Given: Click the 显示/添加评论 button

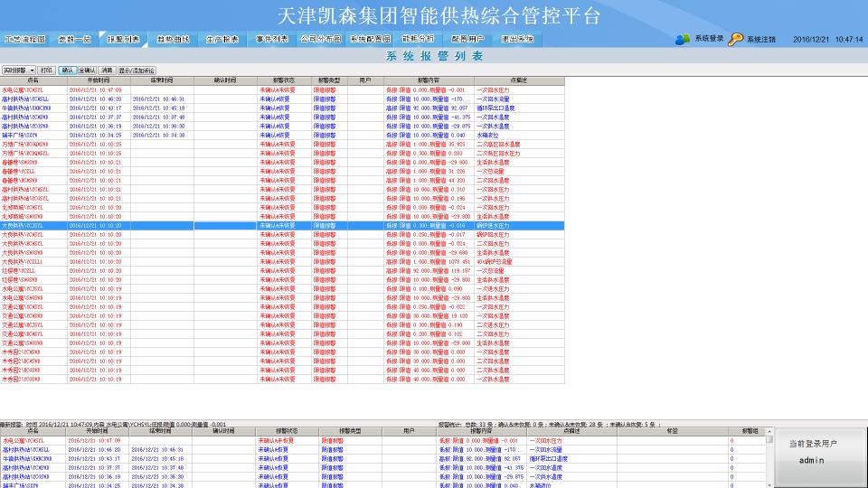Looking at the screenshot, I should point(137,70).
